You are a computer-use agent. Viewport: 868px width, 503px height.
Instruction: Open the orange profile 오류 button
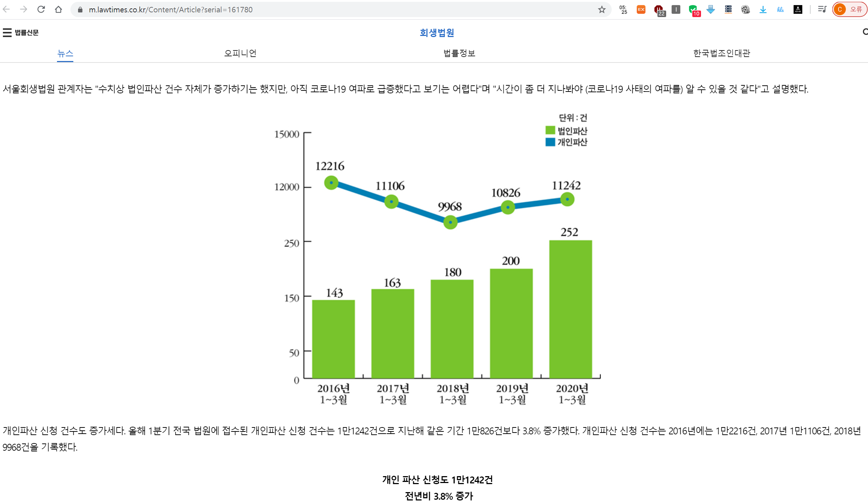coord(849,10)
